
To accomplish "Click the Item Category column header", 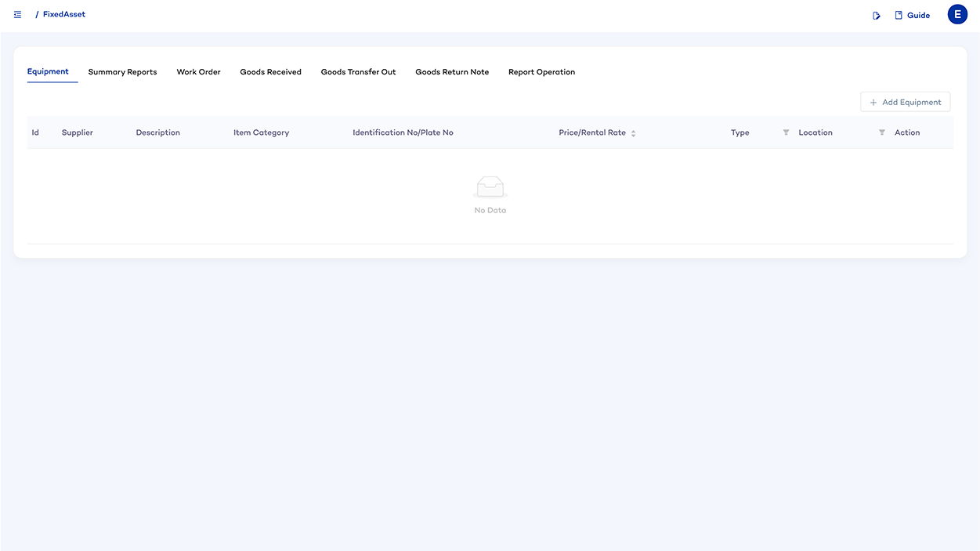I will 261,132.
